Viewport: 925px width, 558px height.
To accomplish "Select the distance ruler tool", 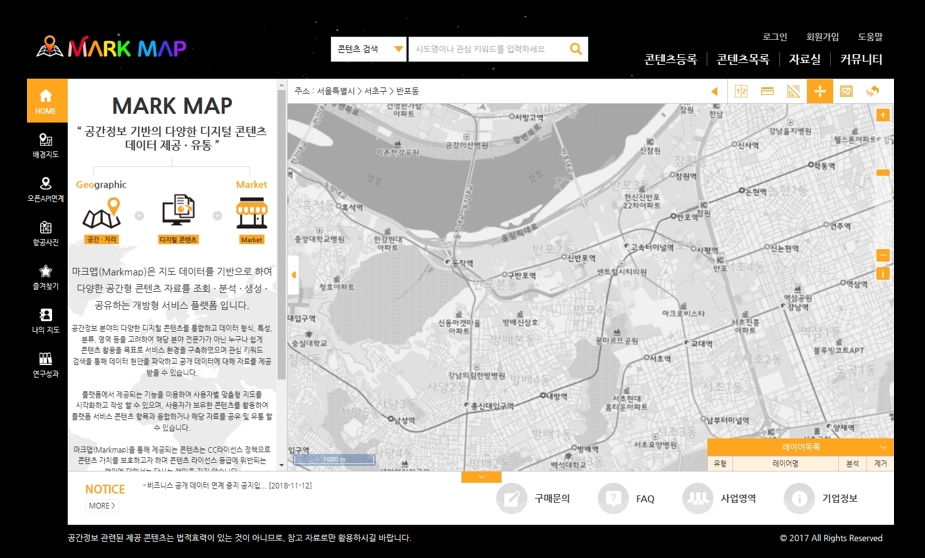I will pyautogui.click(x=767, y=91).
